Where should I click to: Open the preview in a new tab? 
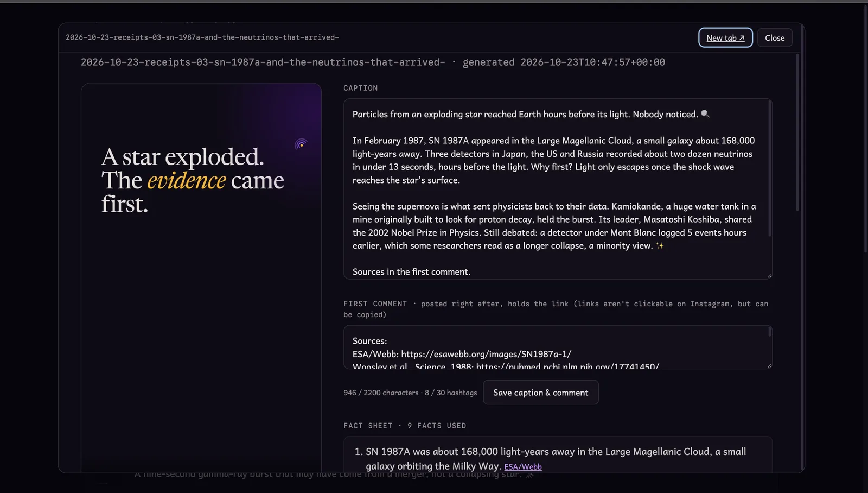725,37
